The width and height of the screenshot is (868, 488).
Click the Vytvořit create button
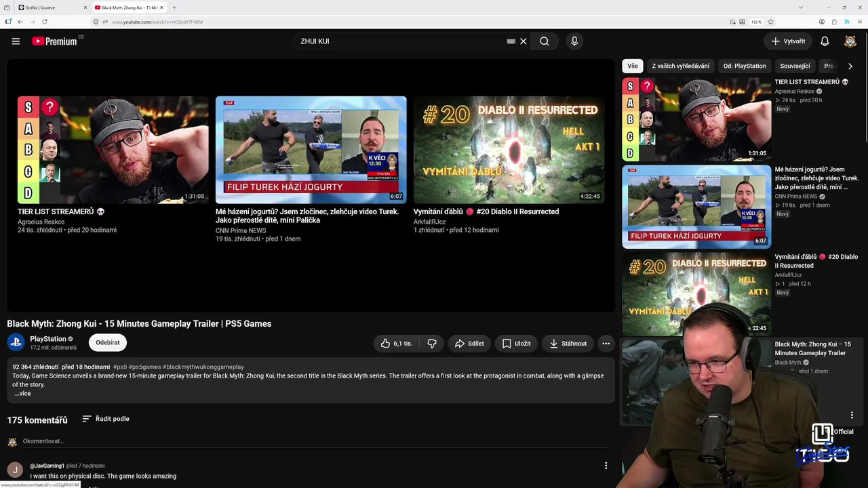coord(787,41)
